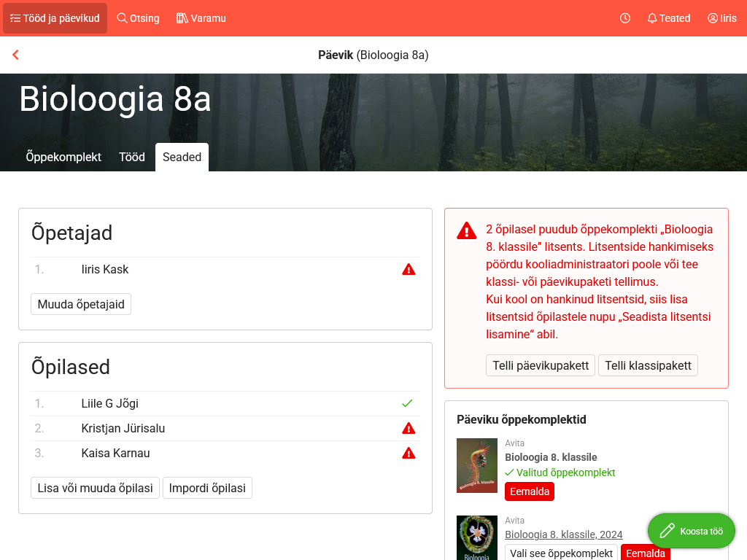Switch to the Tööd tab
Screen dimensions: 747x560
(132, 157)
